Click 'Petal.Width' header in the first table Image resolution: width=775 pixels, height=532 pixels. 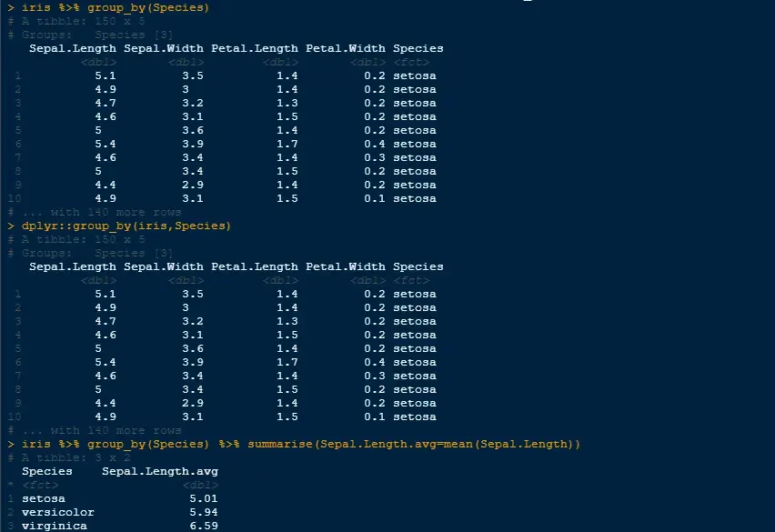pyautogui.click(x=346, y=48)
